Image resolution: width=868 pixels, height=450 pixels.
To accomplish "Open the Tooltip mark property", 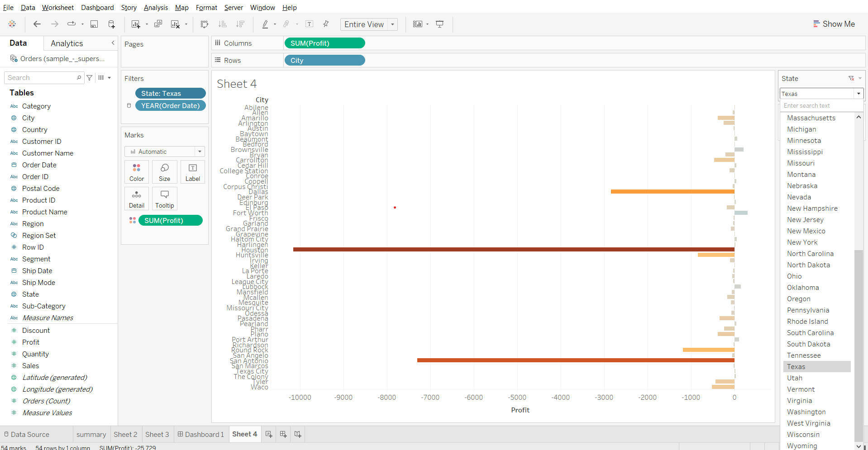I will click(164, 199).
